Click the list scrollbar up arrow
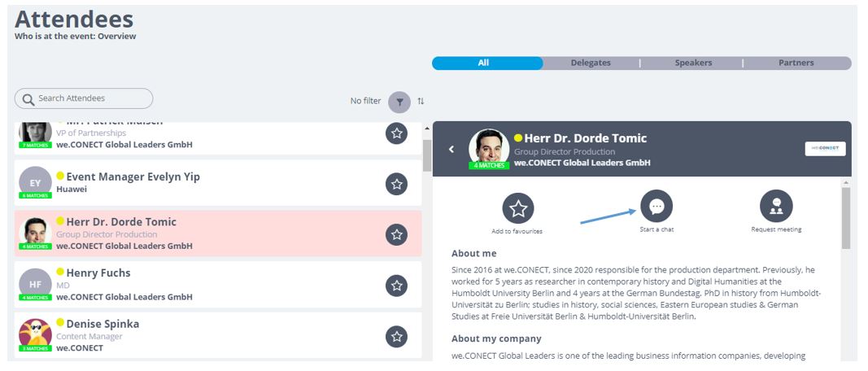868x371 pixels. coord(427,129)
